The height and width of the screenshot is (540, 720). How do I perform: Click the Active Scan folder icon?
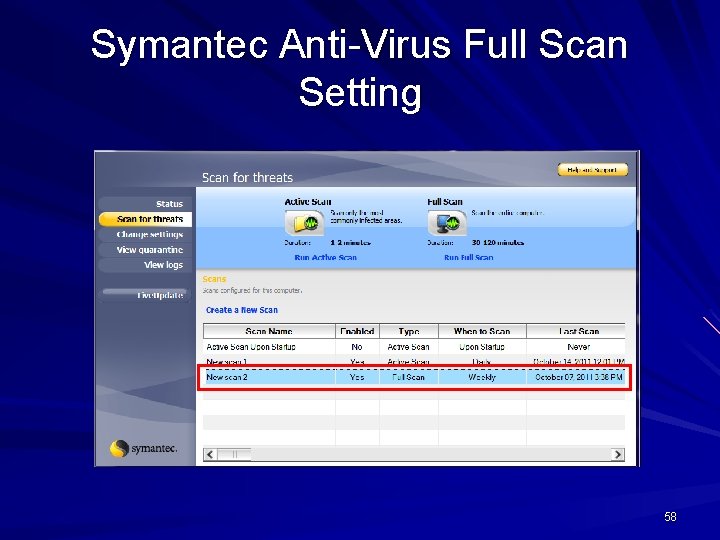(304, 223)
